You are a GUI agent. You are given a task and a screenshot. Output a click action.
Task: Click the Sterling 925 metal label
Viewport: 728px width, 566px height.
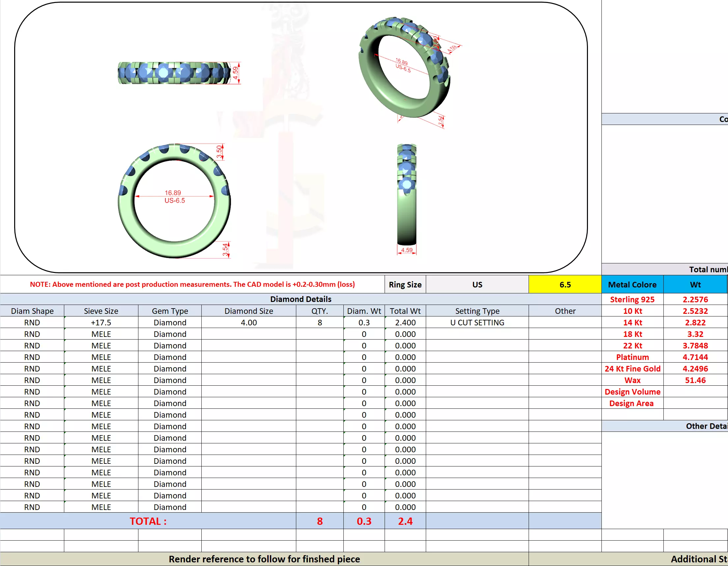(632, 299)
